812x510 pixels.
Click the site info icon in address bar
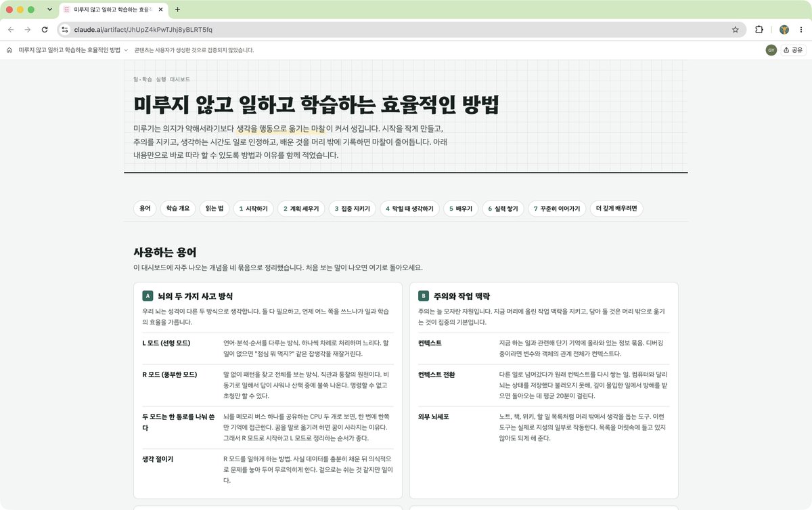pos(65,30)
